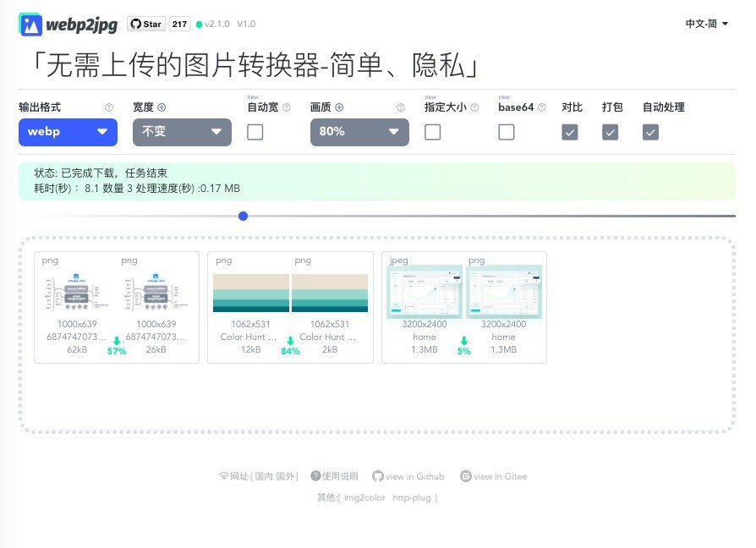Viewport: 756px width, 548px height.
Task: Open the 画质 dropdown showing 80%
Action: pyautogui.click(x=359, y=132)
